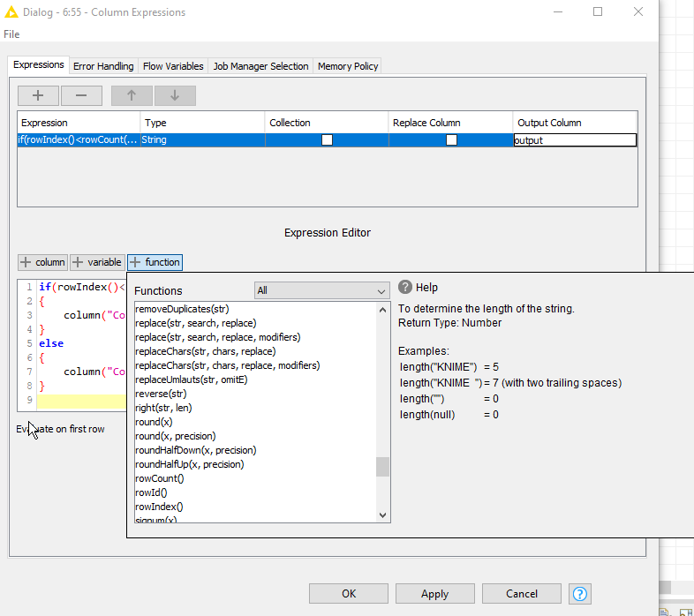Open the Memory Policy tab
This screenshot has width=694, height=616.
pos(348,66)
